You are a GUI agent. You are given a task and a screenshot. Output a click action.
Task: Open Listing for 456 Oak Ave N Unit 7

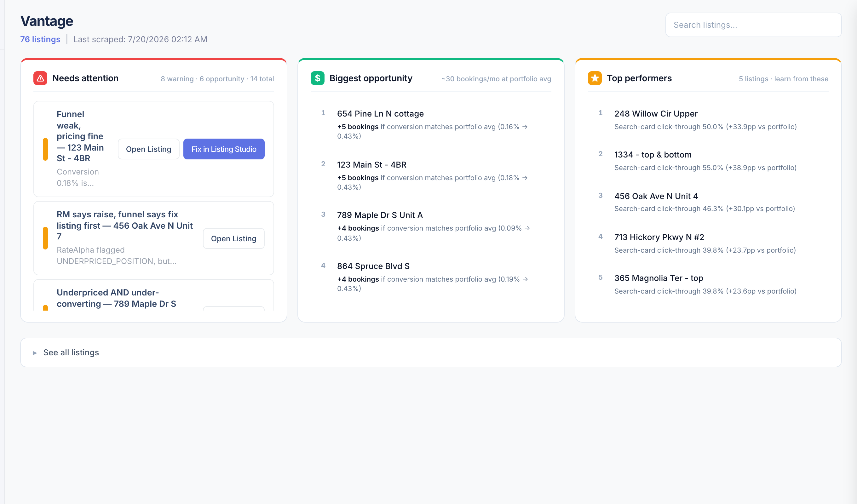(x=234, y=238)
